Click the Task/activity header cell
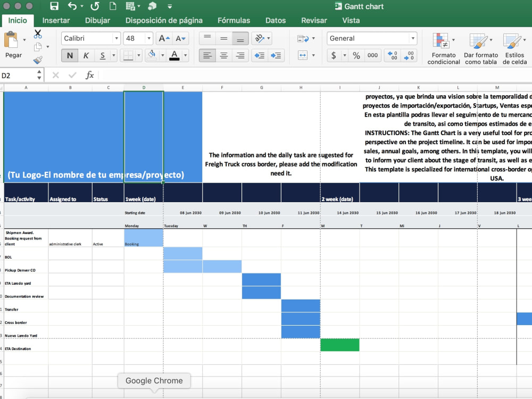Image resolution: width=532 pixels, height=399 pixels. click(x=26, y=193)
